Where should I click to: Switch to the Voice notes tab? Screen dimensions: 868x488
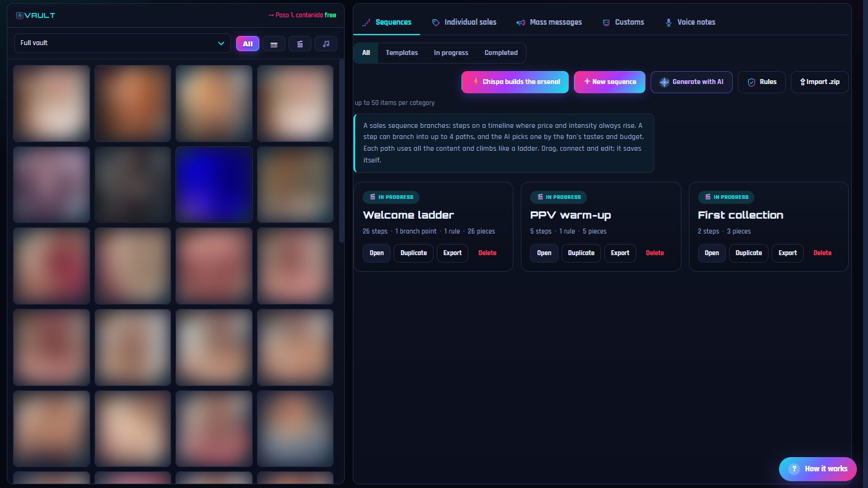coord(690,22)
